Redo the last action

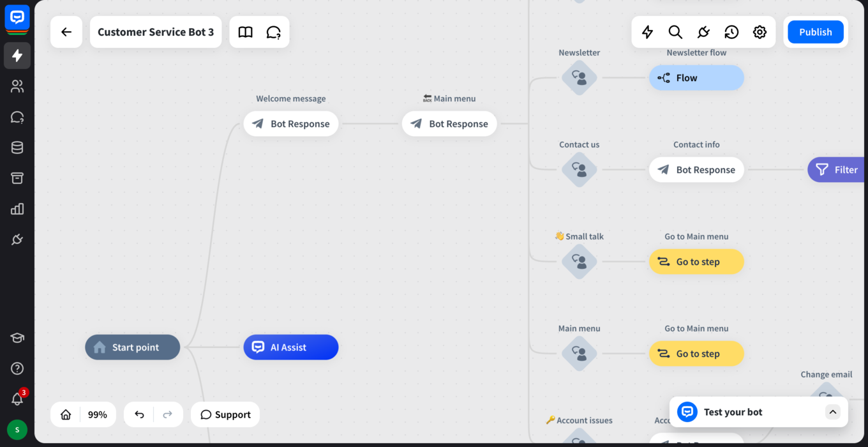[x=167, y=414]
